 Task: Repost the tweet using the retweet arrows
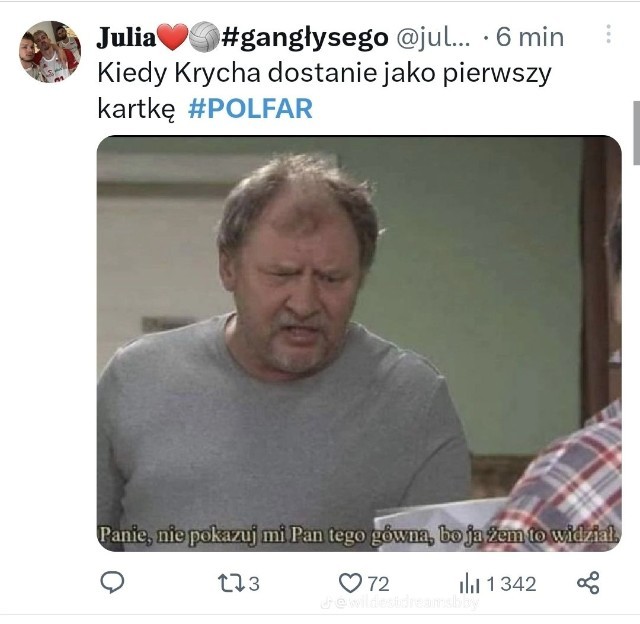(231, 583)
